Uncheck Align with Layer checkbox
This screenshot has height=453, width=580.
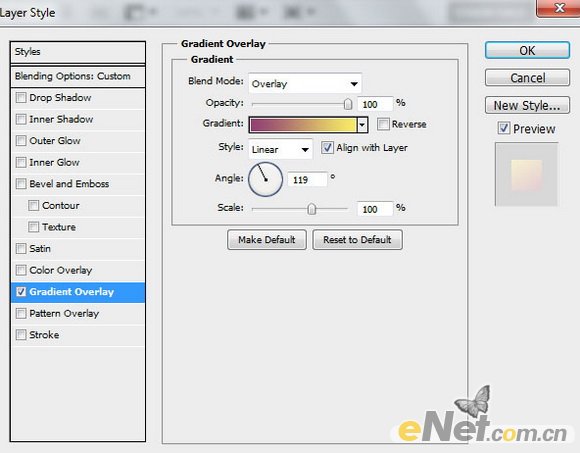point(327,148)
